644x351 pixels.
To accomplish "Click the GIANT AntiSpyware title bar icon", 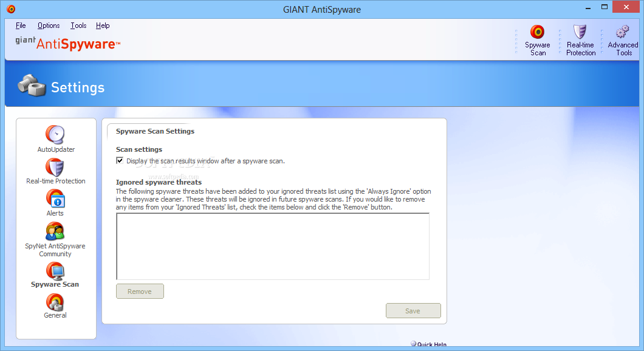I will coord(11,9).
